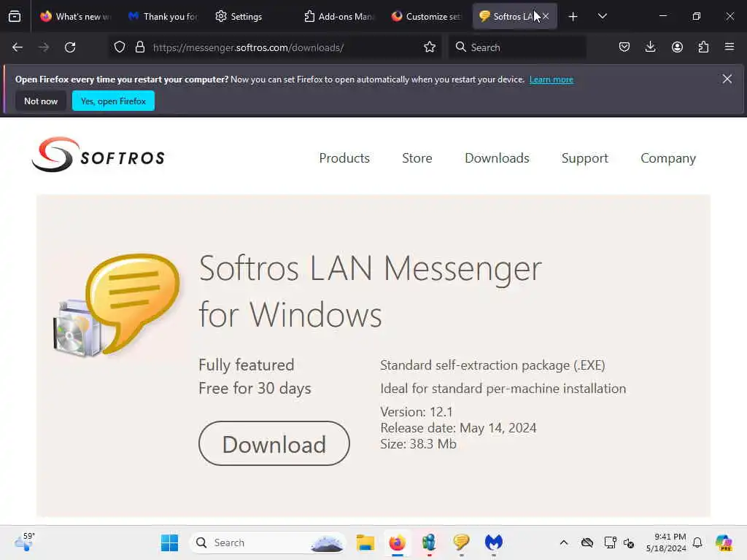Open the notification bell
This screenshot has width=747, height=560.
point(697,542)
